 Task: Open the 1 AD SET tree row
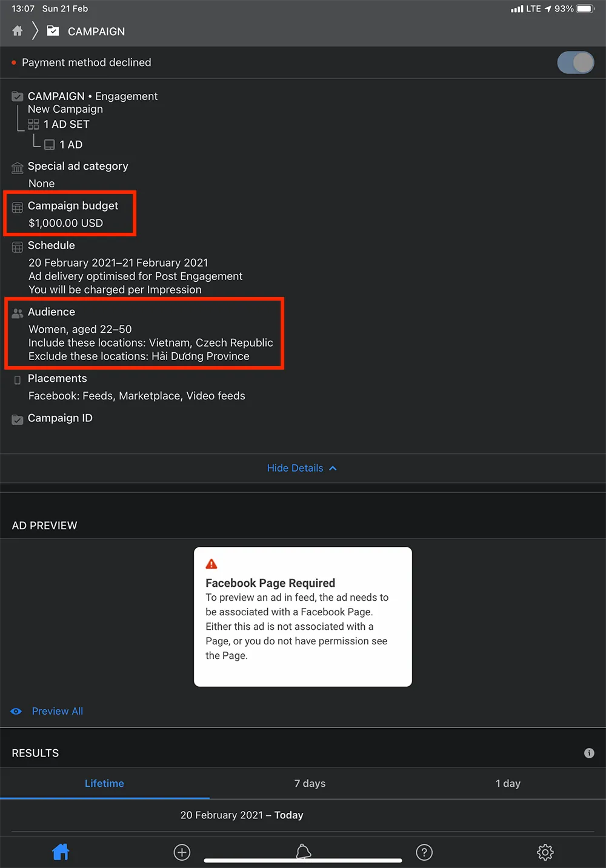click(67, 124)
